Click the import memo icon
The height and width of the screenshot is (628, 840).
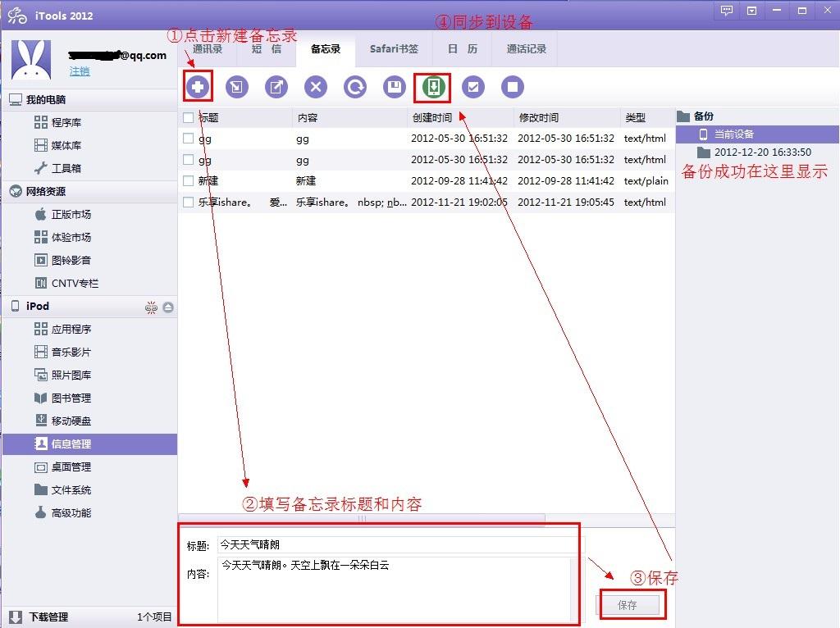point(237,86)
